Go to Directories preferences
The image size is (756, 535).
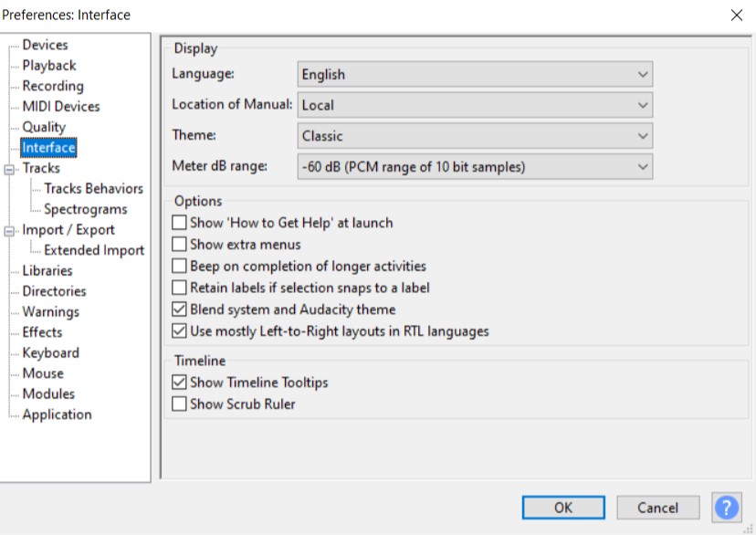pyautogui.click(x=55, y=291)
